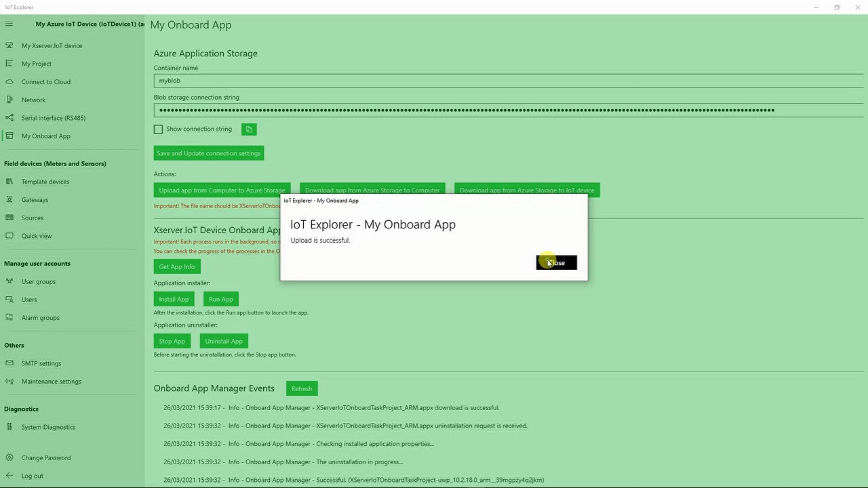The height and width of the screenshot is (488, 868).
Task: Click the System Diagnostics icon
Action: pos(9,427)
